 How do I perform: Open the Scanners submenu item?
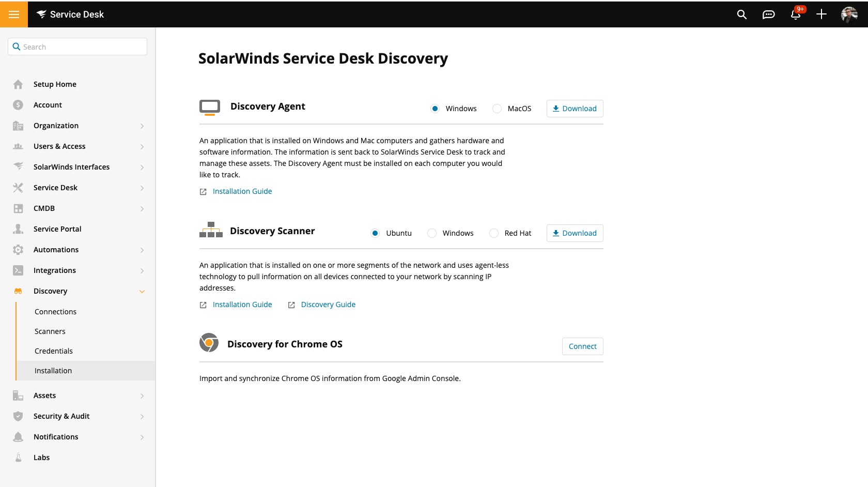pyautogui.click(x=50, y=331)
